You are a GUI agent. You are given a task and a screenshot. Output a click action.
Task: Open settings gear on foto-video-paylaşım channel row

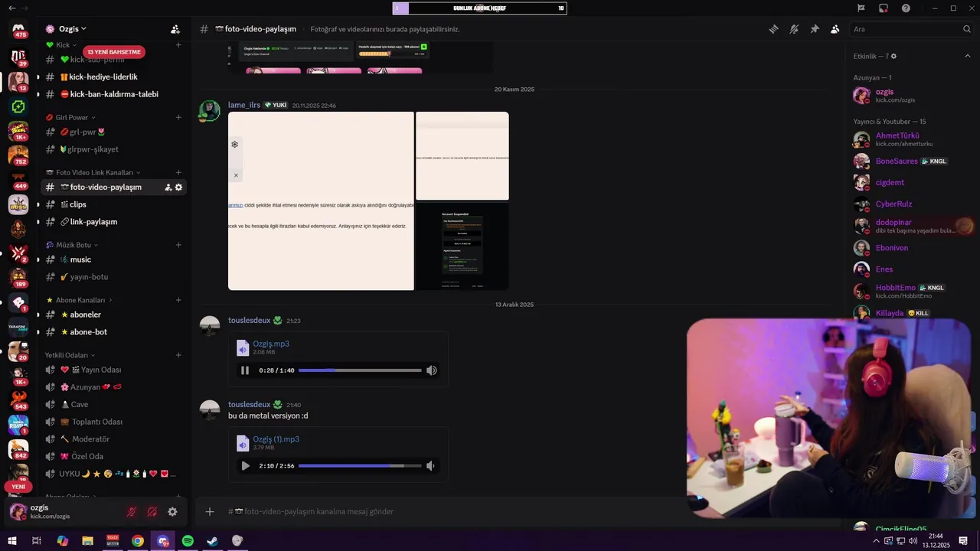coord(179,187)
